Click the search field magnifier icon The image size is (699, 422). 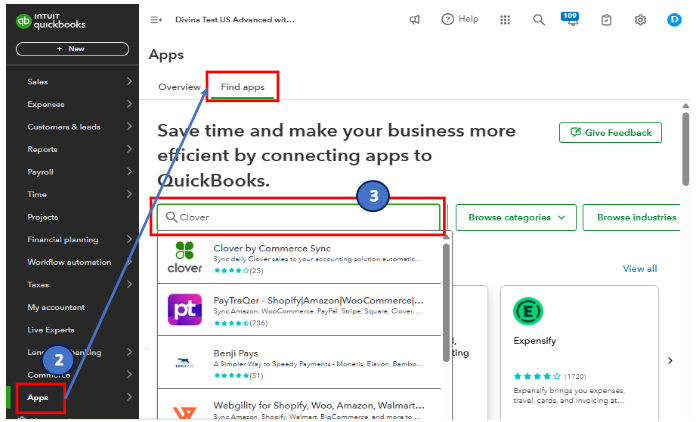pos(171,217)
